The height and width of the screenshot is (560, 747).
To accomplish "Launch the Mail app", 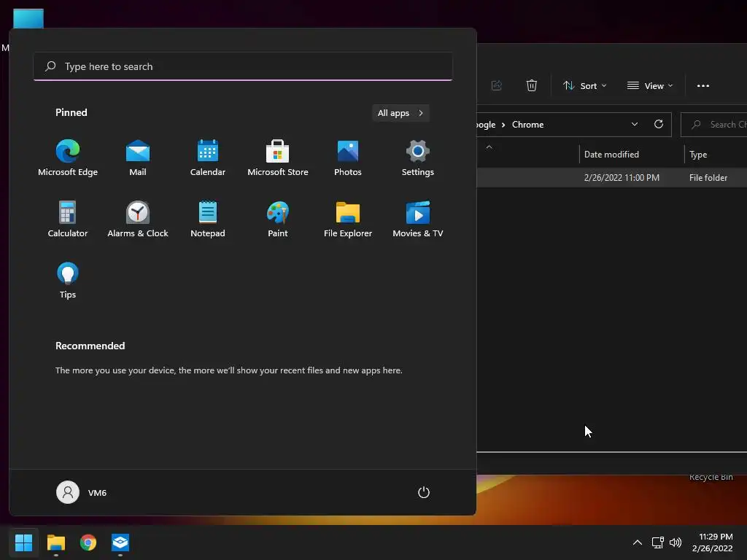I will point(138,158).
